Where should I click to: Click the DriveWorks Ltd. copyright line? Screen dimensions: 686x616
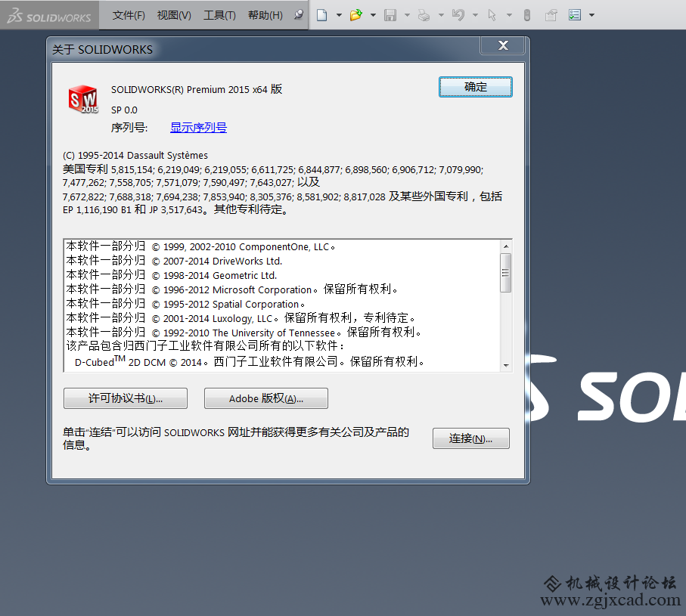[174, 261]
